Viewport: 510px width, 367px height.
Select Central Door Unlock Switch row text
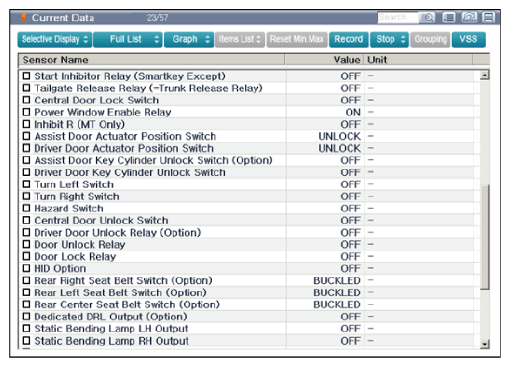[101, 220]
